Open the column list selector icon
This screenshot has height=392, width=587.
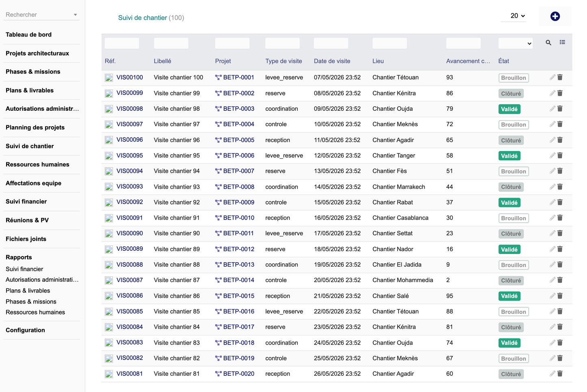coord(562,42)
